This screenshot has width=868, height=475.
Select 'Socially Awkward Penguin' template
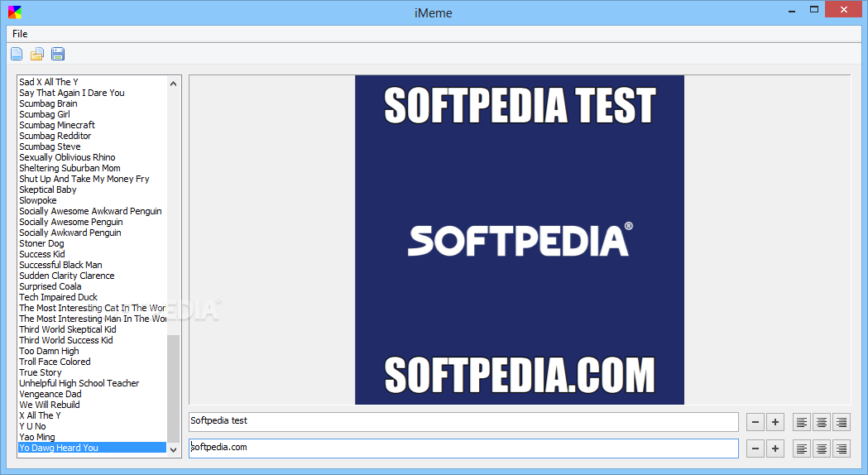coord(70,233)
